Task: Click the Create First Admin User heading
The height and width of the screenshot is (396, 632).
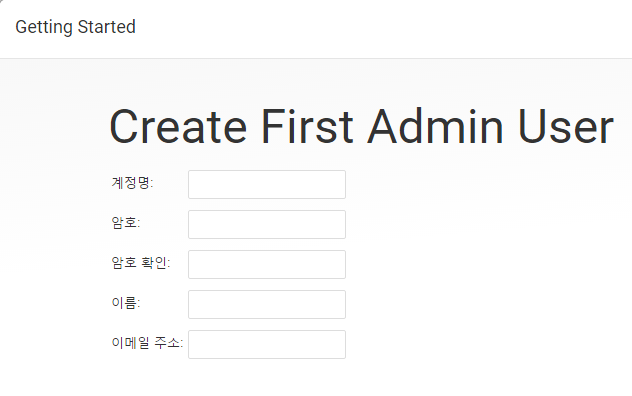Action: click(x=362, y=126)
